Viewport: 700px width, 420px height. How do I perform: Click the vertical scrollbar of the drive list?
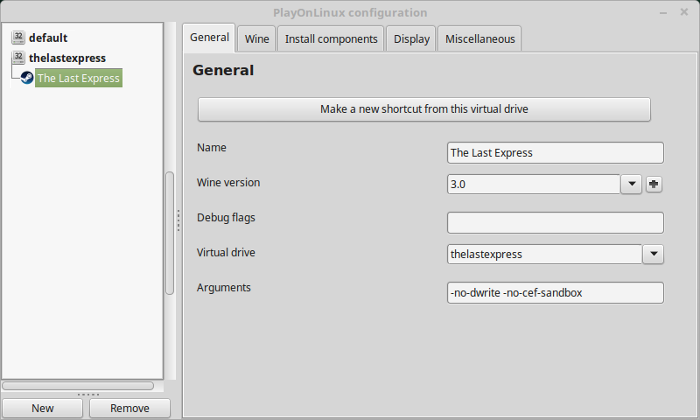170,233
